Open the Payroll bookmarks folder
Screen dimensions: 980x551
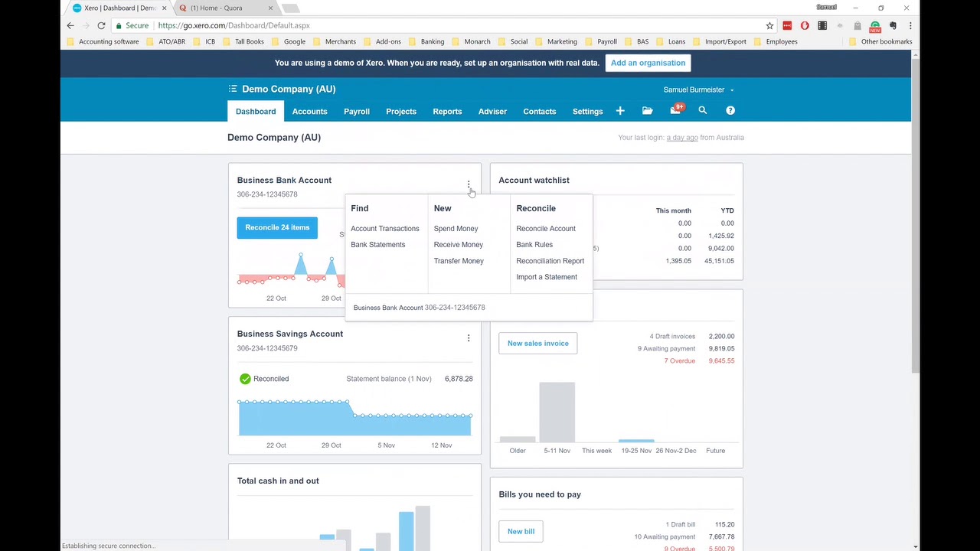click(x=601, y=41)
